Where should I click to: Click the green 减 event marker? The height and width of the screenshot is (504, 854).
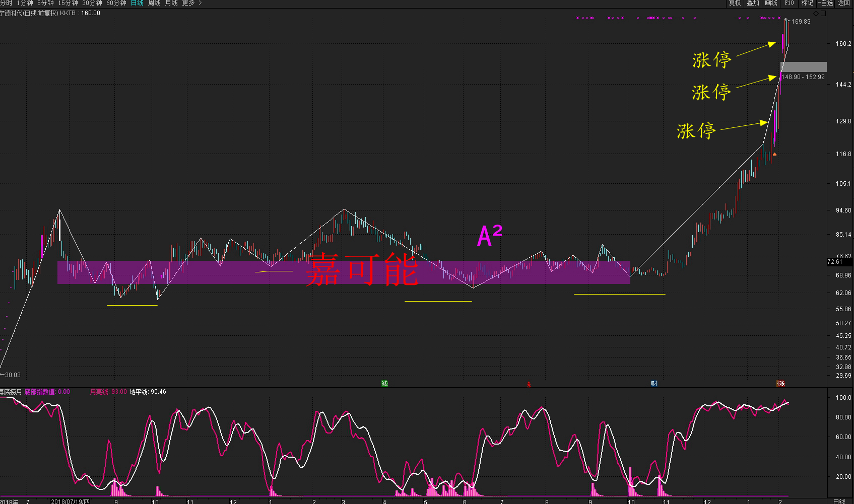[384, 384]
